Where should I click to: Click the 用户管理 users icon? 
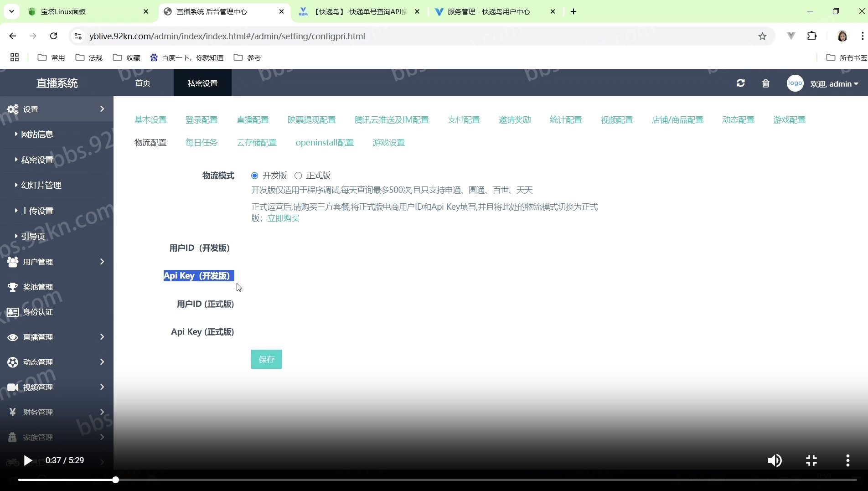tap(13, 262)
